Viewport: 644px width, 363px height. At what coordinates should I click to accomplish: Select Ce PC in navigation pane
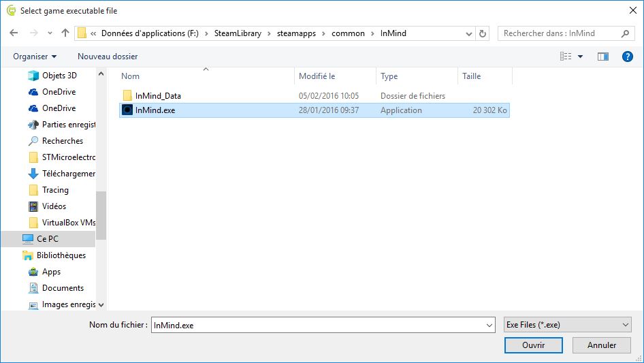coord(48,239)
